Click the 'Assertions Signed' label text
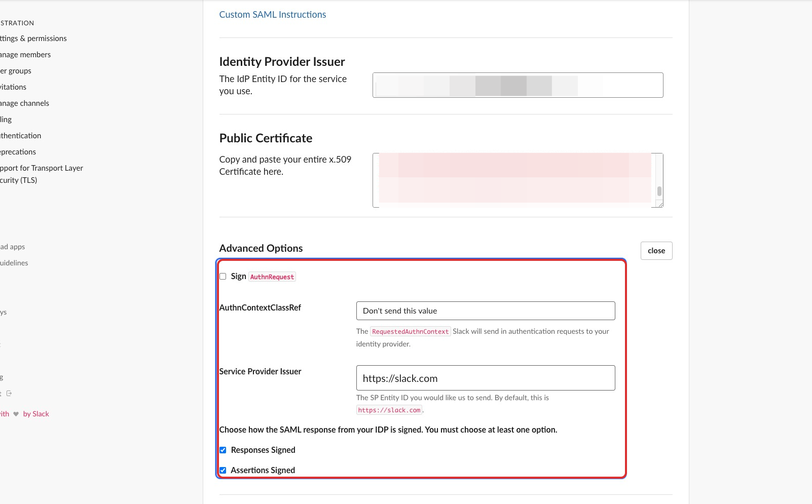 [x=263, y=470]
